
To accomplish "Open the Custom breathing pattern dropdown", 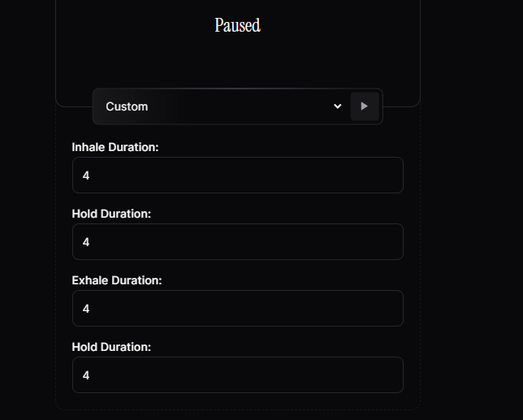I will [223, 106].
